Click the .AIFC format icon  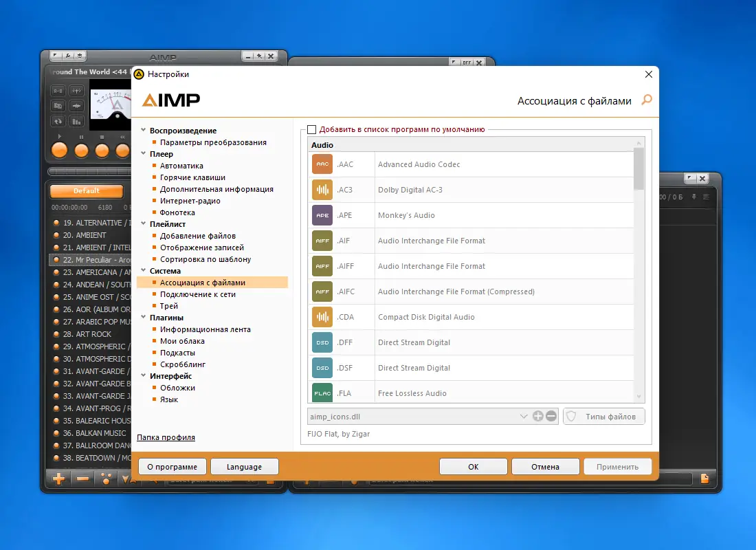tap(322, 291)
